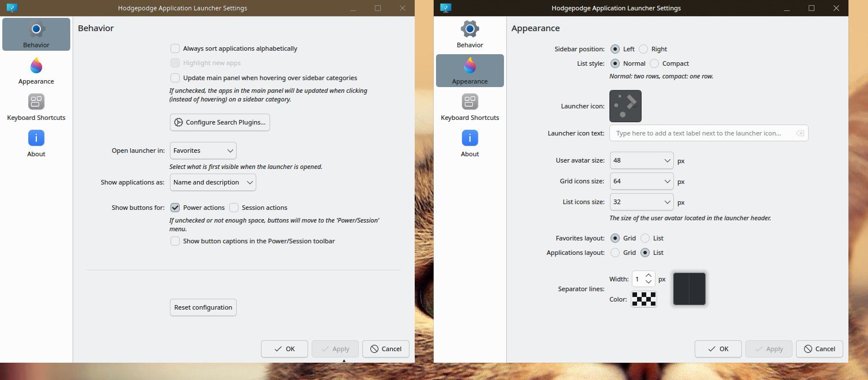Enable Always sort applications alphabetically
This screenshot has width=868, height=380.
(175, 48)
